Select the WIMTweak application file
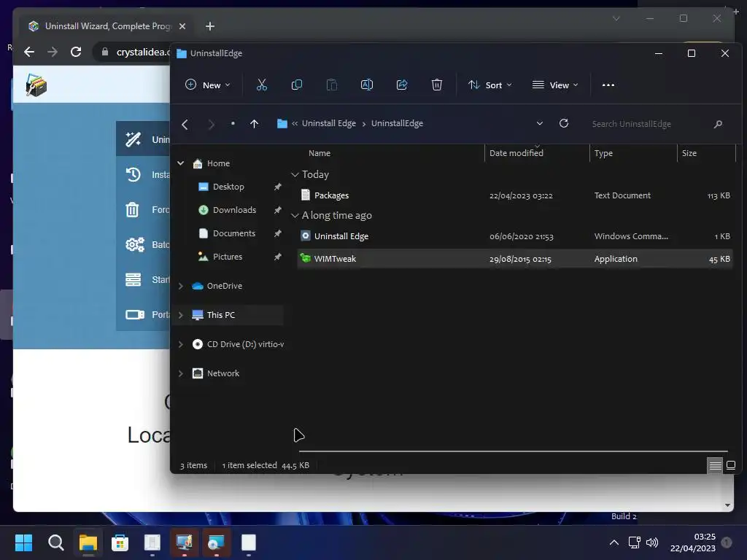The height and width of the screenshot is (560, 747). (515, 259)
